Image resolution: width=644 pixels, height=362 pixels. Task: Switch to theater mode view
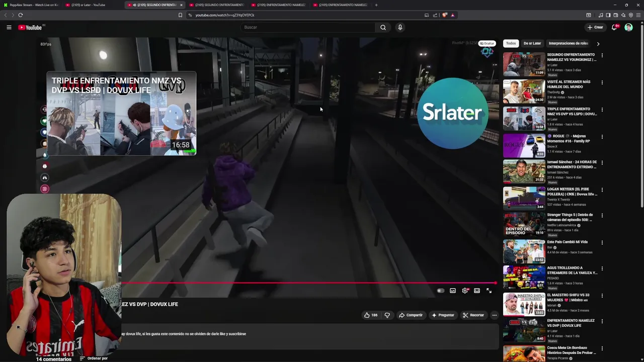pos(477,291)
